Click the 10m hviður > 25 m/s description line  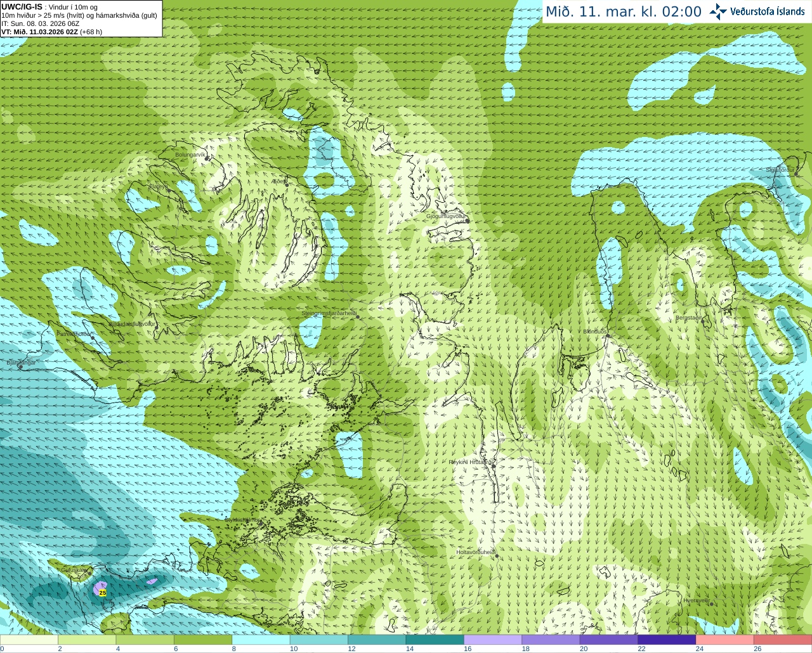pyautogui.click(x=79, y=15)
